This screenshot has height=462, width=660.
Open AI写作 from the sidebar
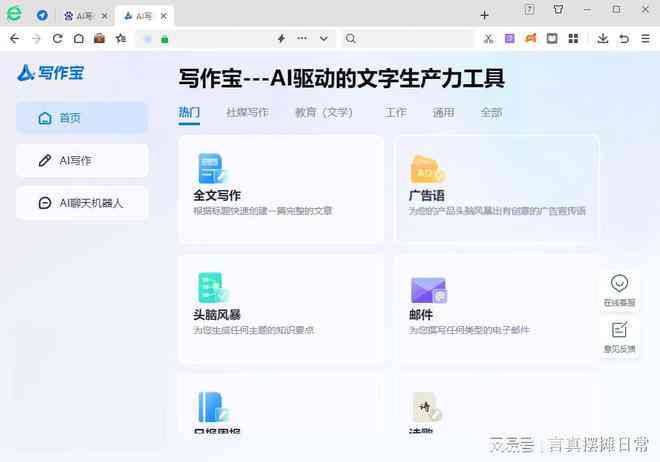click(x=82, y=160)
